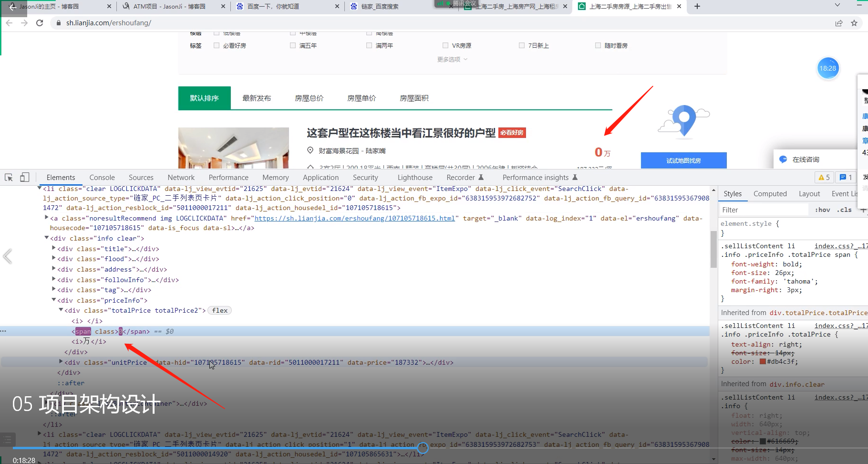Viewport: 868px width, 464px height.
Task: Check the 随时看房 checkbox
Action: 598,45
